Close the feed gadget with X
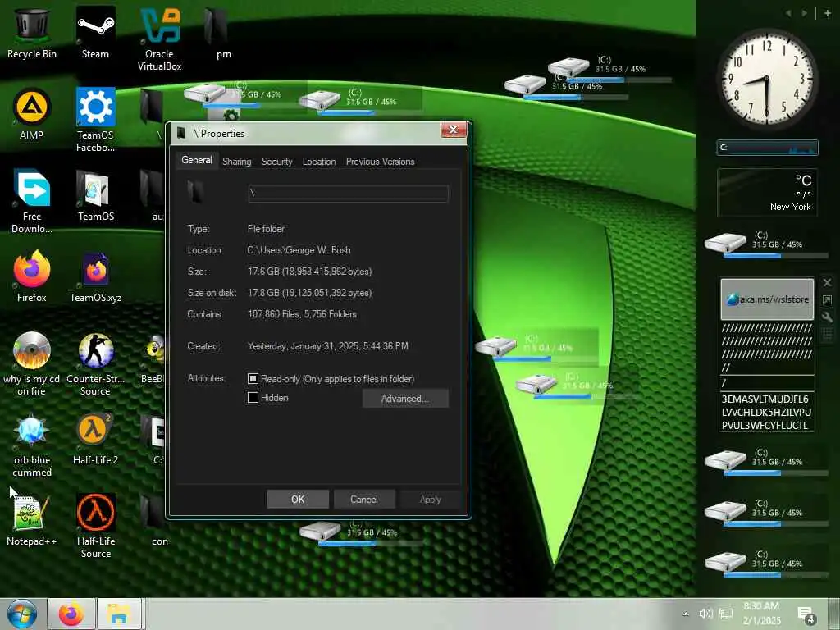This screenshot has width=840, height=630. tap(827, 282)
